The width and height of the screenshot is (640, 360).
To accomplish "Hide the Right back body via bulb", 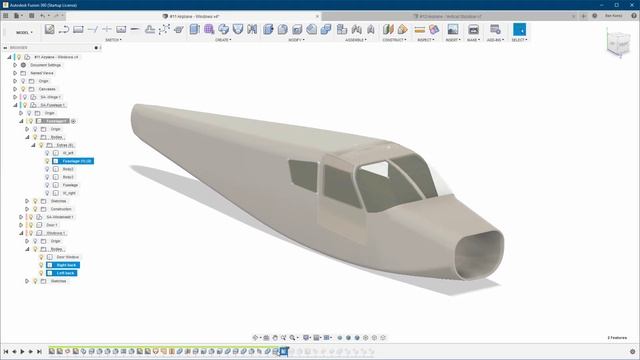I will pos(41,265).
